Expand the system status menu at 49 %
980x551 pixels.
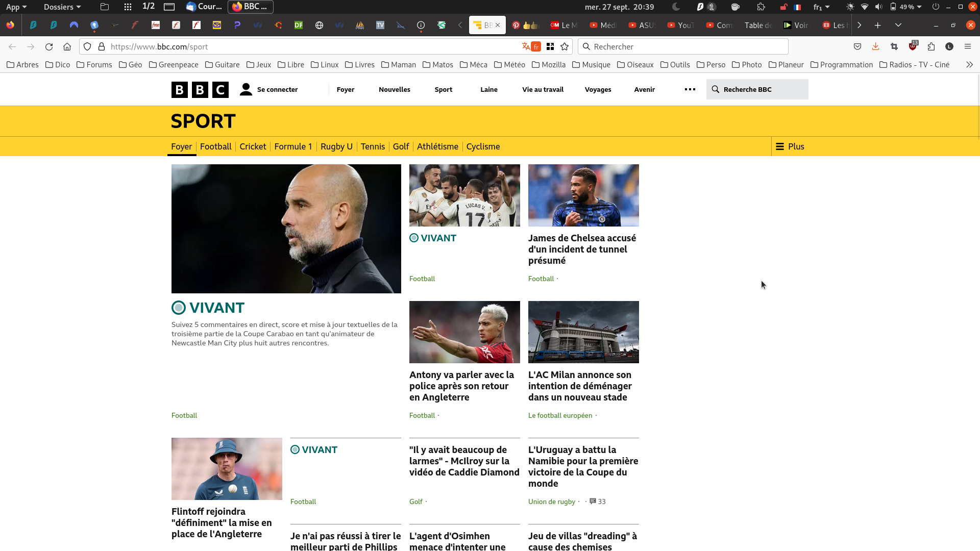click(x=906, y=7)
